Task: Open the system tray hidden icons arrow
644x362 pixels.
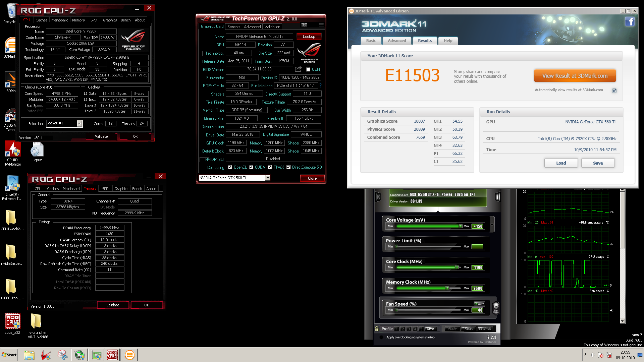Action: 585,355
